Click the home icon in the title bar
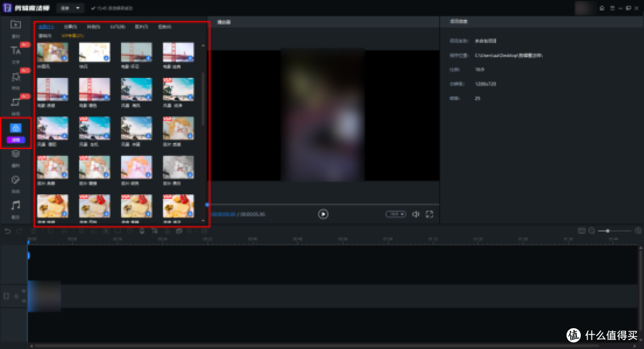The image size is (644, 349). point(602,8)
